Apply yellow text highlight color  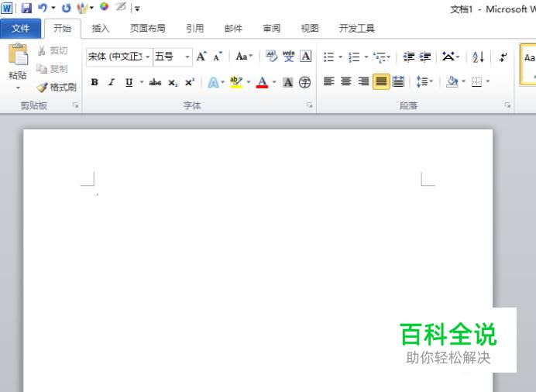(236, 82)
